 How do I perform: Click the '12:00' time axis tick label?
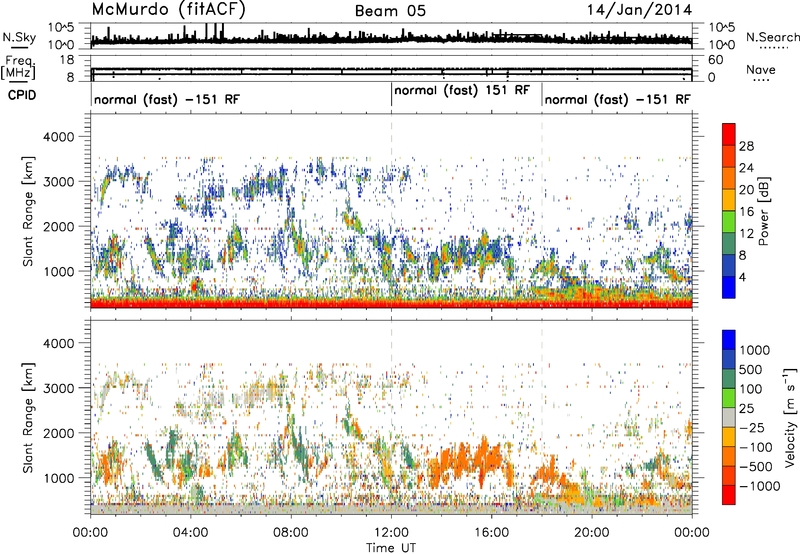391,532
